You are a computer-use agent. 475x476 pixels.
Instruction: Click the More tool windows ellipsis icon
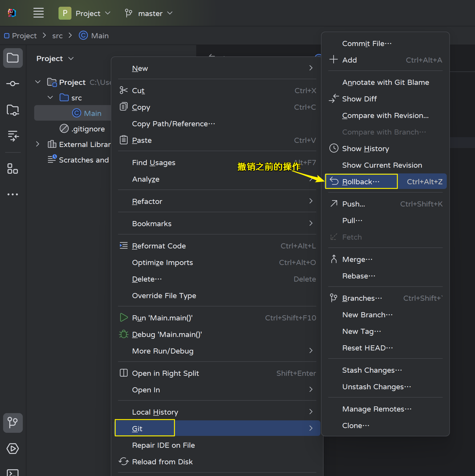[x=13, y=194]
